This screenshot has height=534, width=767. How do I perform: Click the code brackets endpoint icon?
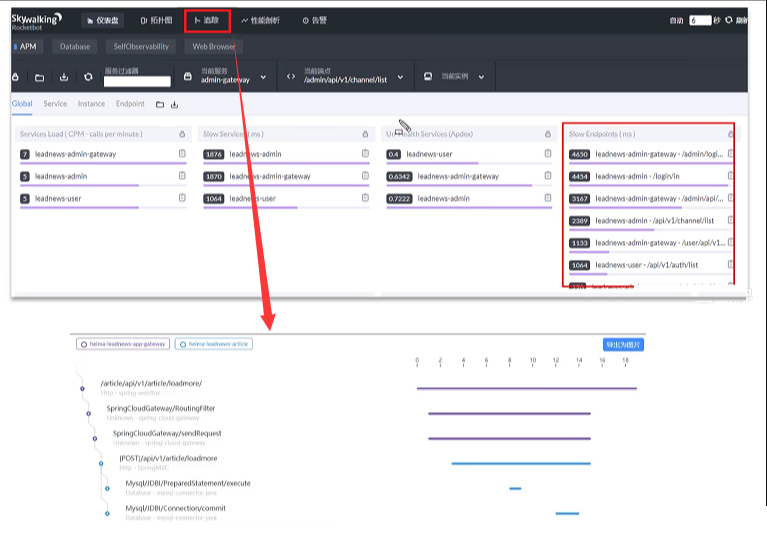click(291, 76)
